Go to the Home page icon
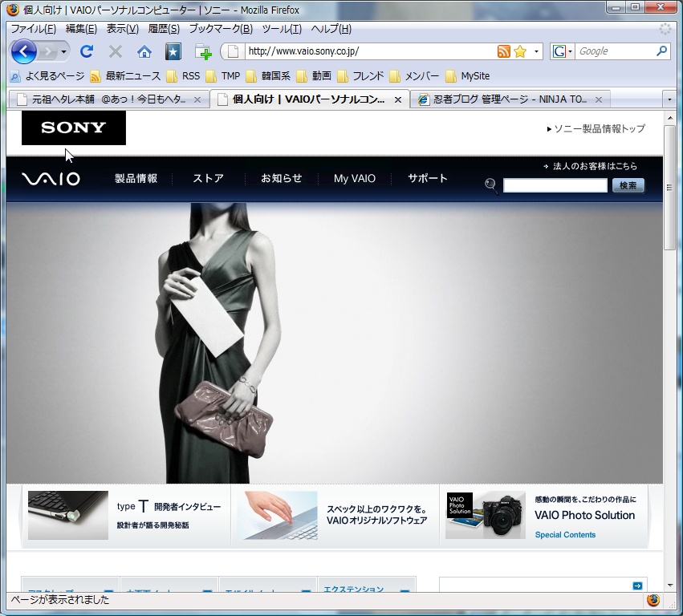Image resolution: width=683 pixels, height=616 pixels. [144, 52]
